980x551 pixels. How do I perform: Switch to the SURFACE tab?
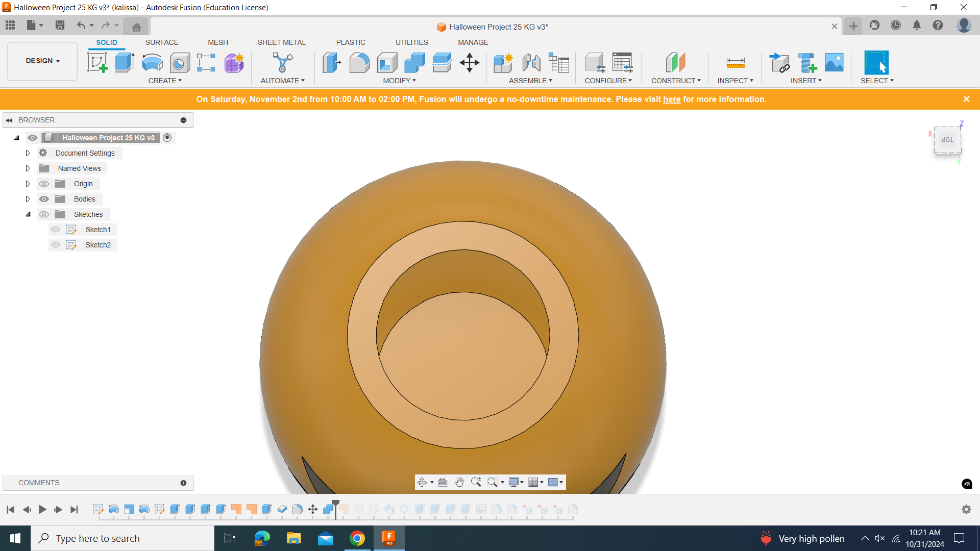[x=162, y=42]
